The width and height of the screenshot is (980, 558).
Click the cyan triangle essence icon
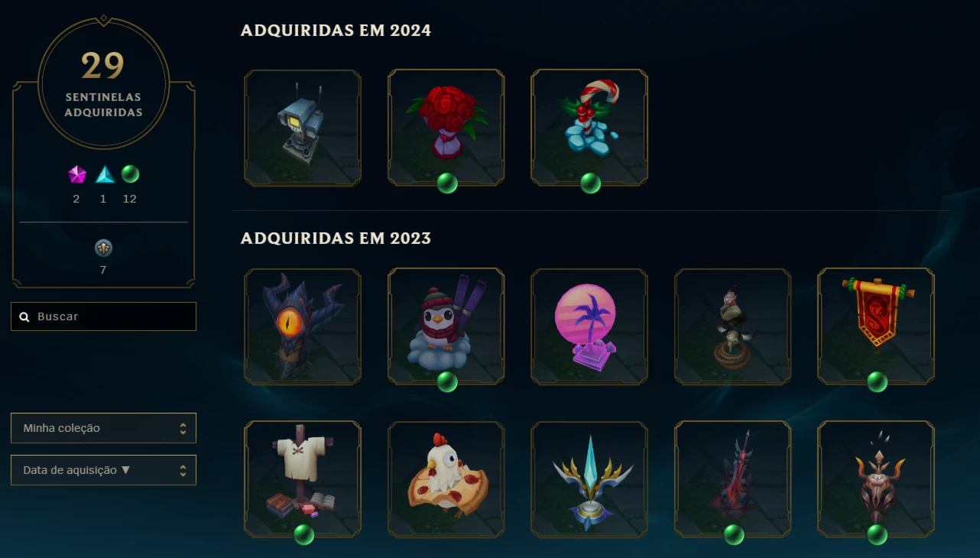tap(105, 175)
